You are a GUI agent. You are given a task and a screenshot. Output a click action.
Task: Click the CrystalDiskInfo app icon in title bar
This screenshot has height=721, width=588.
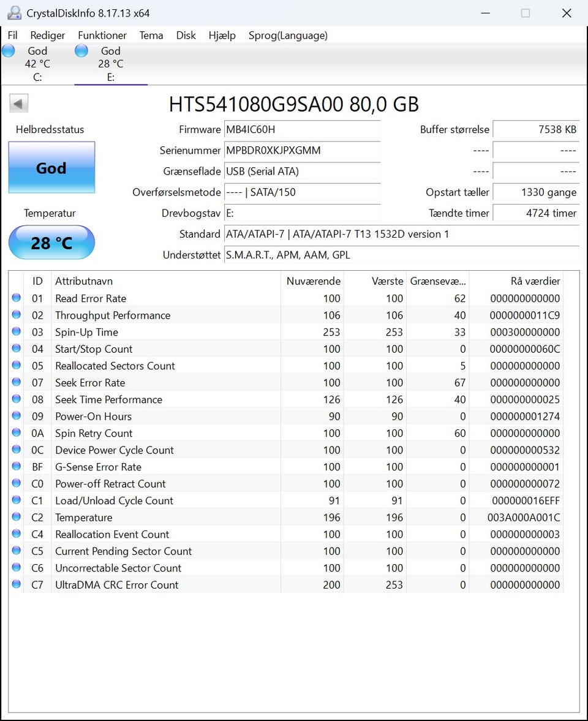[13, 13]
